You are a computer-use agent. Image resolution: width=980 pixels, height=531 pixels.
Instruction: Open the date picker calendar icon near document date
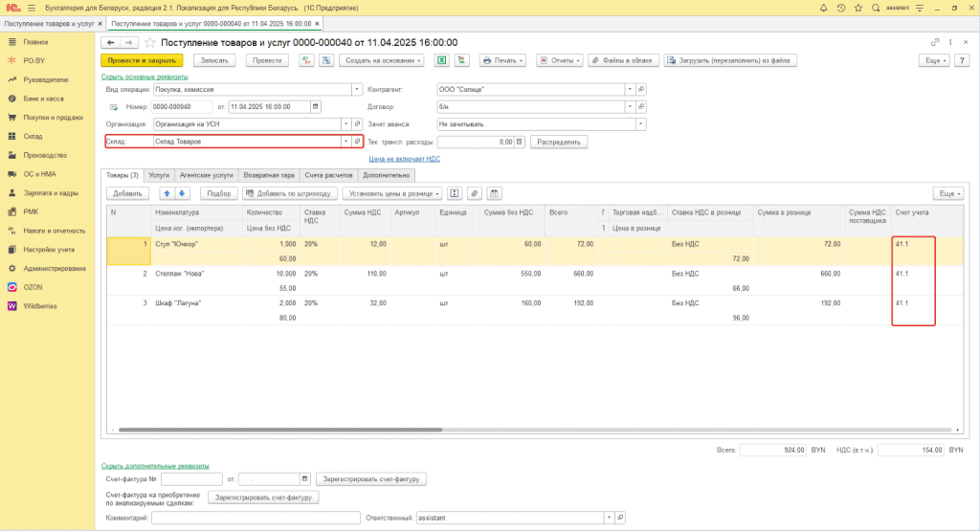click(317, 106)
